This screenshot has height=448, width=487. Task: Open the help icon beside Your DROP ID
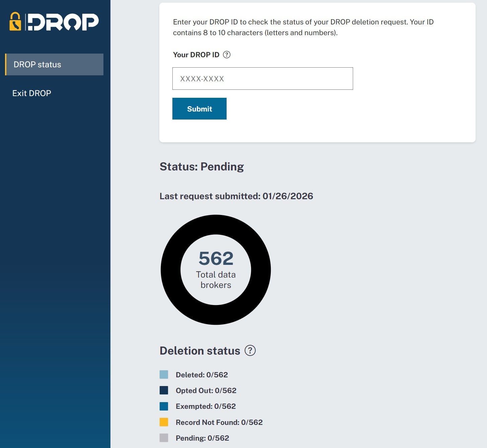[227, 55]
